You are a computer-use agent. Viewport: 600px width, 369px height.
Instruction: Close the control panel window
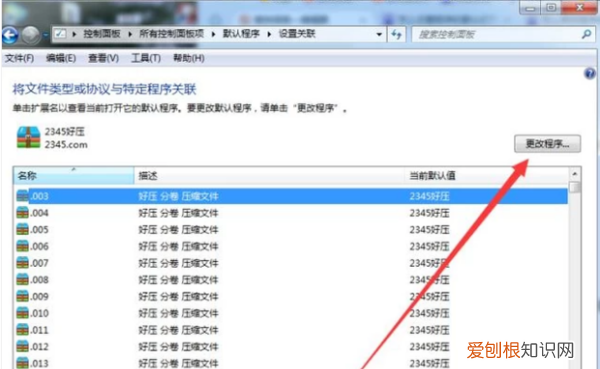pos(579,7)
